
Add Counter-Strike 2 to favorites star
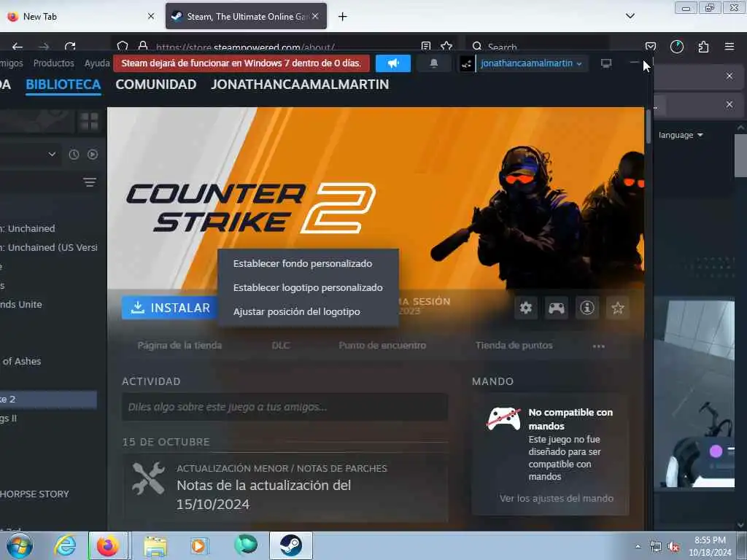[618, 308]
